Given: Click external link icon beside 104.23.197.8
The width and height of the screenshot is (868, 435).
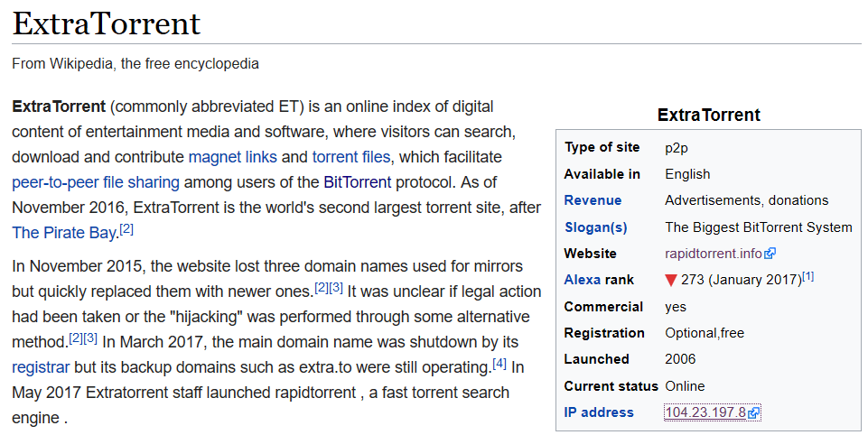Looking at the screenshot, I should [x=754, y=412].
